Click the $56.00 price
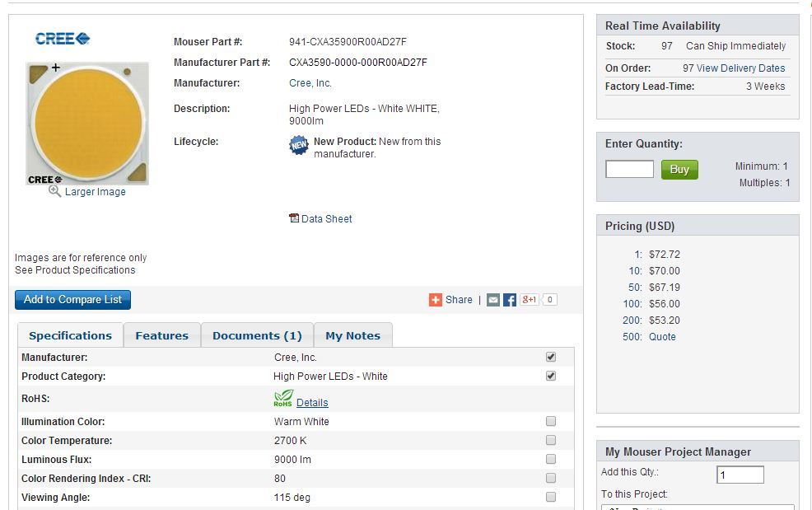The height and width of the screenshot is (510, 812). (x=665, y=304)
